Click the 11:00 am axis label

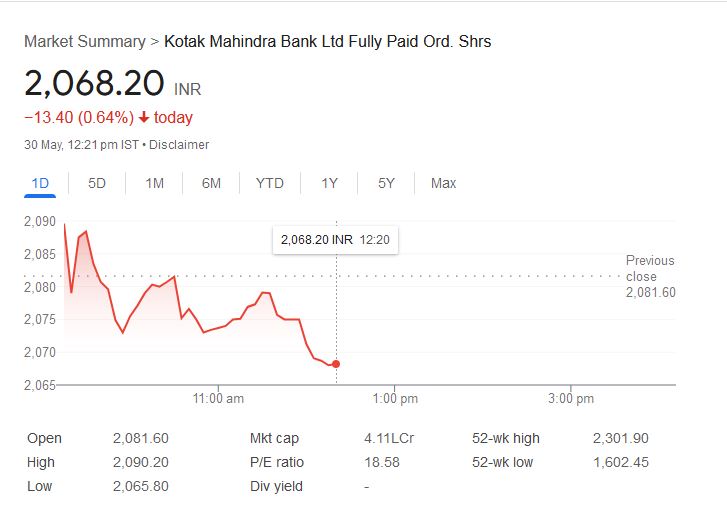[219, 398]
